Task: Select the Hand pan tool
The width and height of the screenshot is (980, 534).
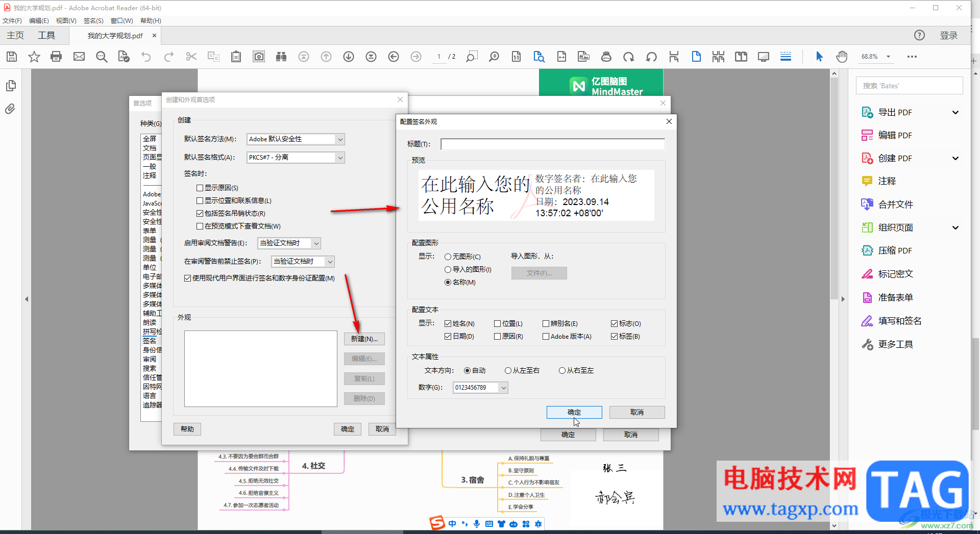Action: pos(842,57)
